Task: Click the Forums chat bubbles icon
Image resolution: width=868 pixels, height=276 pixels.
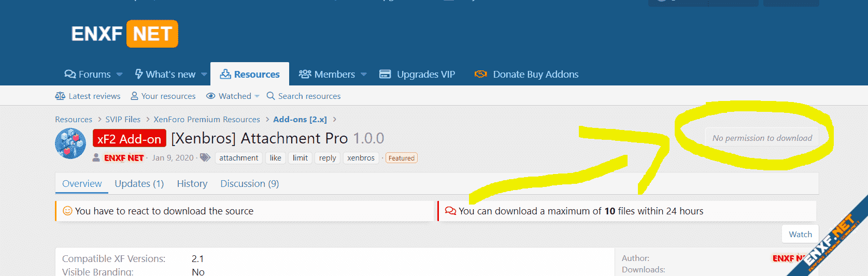Action: (70, 74)
